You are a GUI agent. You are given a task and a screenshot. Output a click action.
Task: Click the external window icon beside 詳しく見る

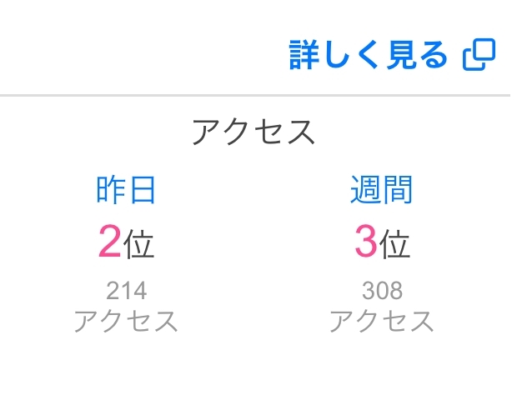479,55
